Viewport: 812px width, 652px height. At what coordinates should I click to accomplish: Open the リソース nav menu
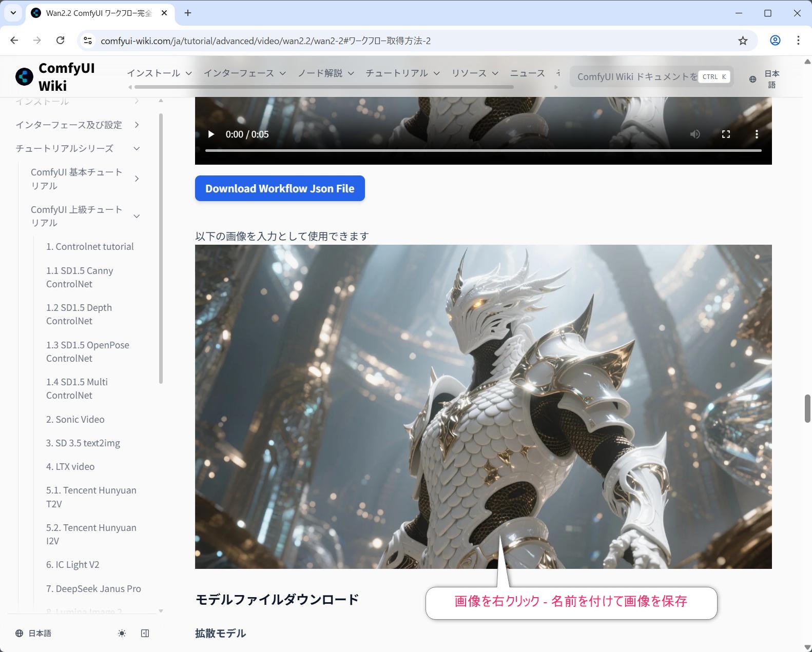(x=475, y=73)
